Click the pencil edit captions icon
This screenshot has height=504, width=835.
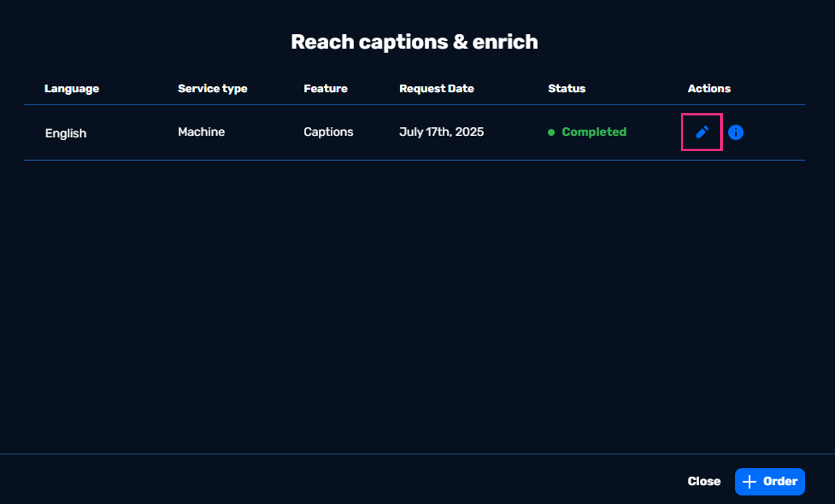(x=702, y=132)
